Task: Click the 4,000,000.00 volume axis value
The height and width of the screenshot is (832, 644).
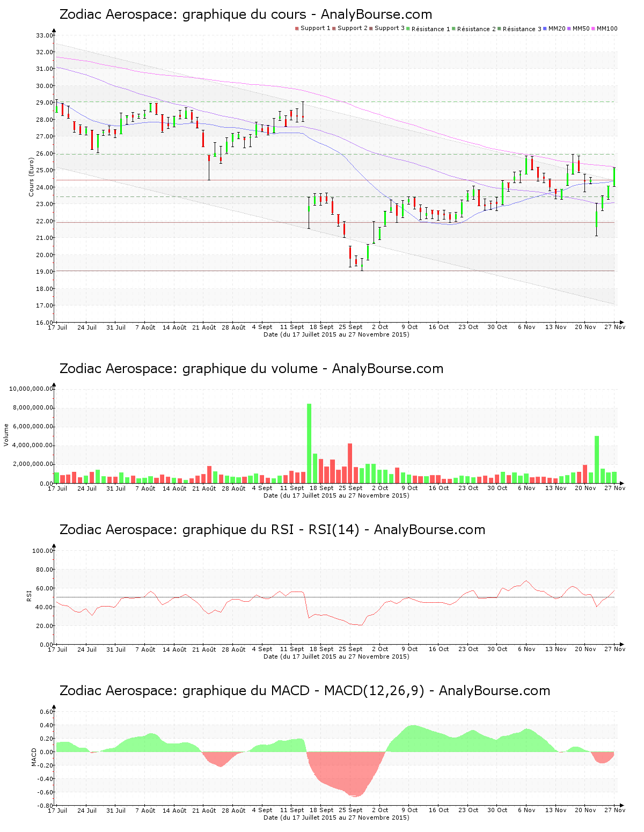Action: pyautogui.click(x=33, y=446)
